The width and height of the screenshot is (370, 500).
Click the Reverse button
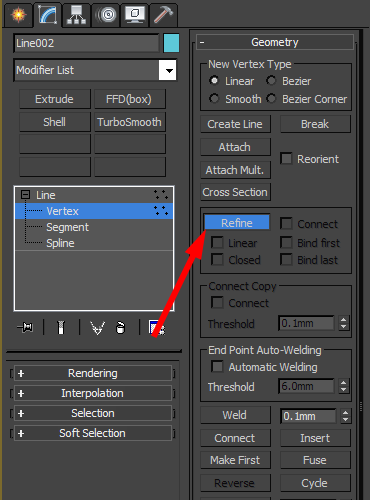point(235,483)
